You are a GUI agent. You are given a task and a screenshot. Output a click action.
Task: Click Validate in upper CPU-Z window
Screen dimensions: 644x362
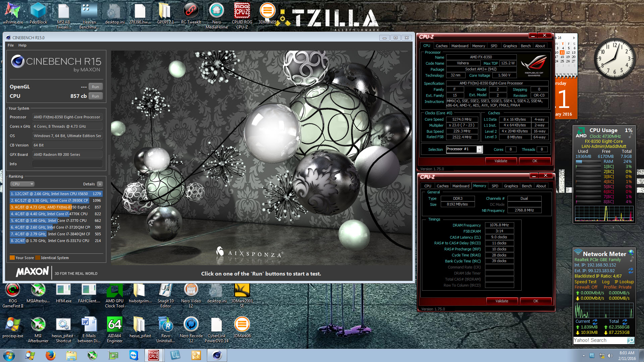tap(501, 161)
